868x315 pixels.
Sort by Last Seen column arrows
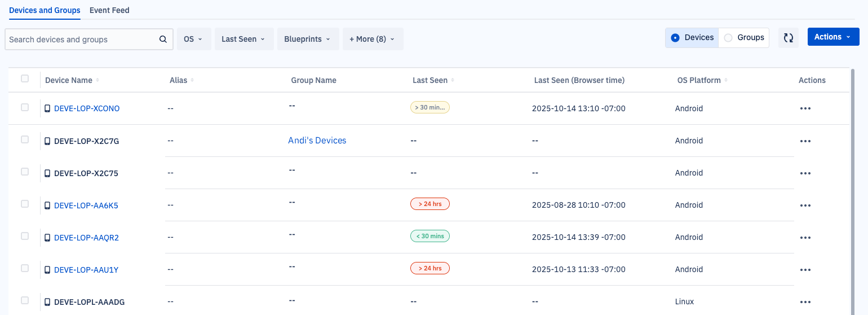tap(453, 81)
